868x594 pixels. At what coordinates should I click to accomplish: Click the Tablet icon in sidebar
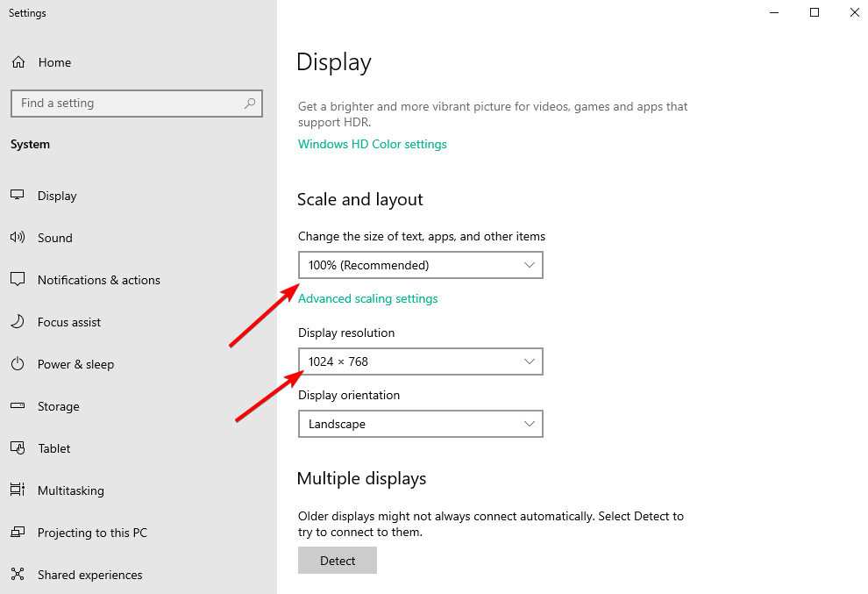click(18, 447)
